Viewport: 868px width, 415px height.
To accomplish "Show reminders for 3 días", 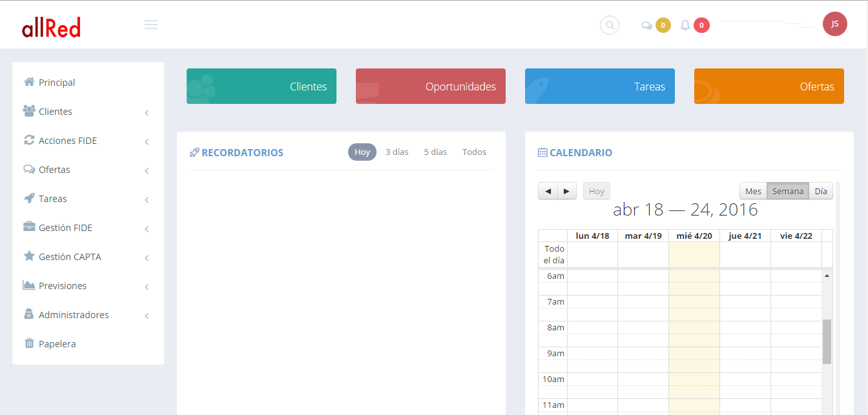I will (397, 152).
